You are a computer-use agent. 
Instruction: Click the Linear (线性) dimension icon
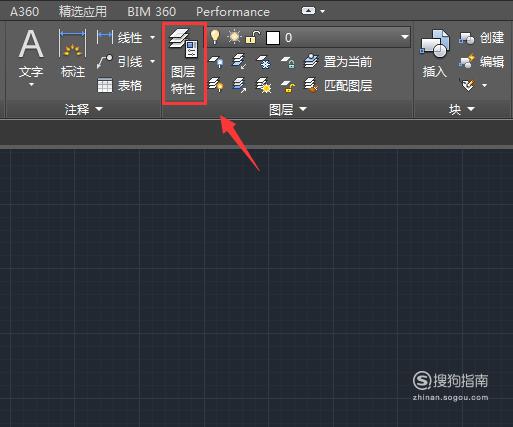click(x=105, y=38)
